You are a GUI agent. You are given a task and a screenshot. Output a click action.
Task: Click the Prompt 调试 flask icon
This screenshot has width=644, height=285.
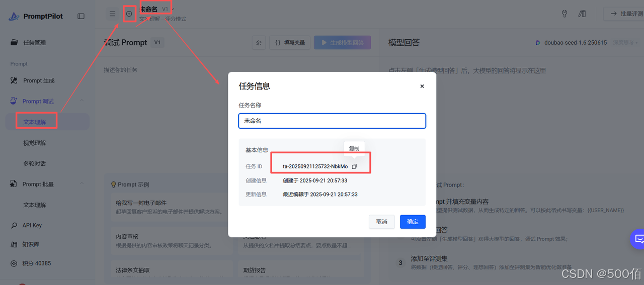[x=14, y=101]
